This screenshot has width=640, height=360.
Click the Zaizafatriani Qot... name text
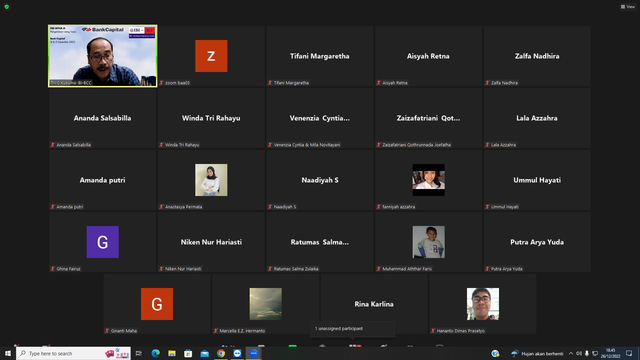click(x=428, y=118)
